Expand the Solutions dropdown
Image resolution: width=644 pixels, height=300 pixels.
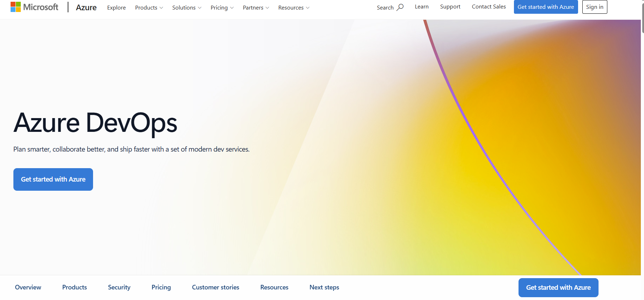[187, 7]
